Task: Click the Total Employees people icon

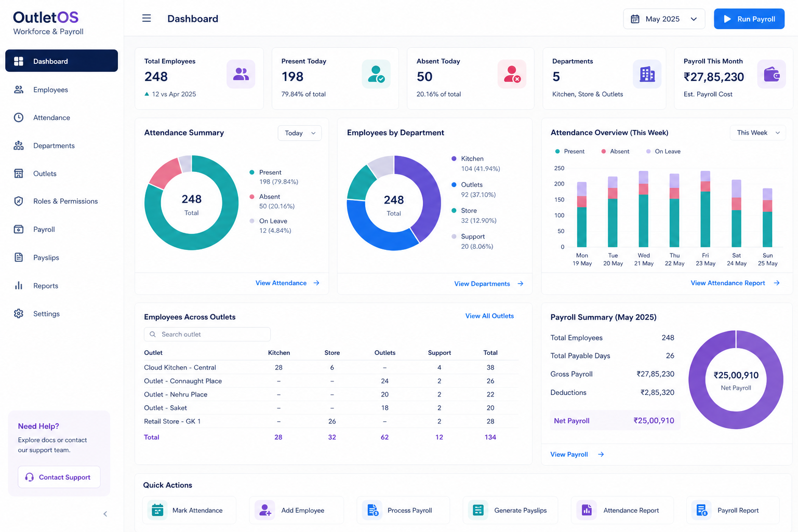Action: pyautogui.click(x=241, y=74)
